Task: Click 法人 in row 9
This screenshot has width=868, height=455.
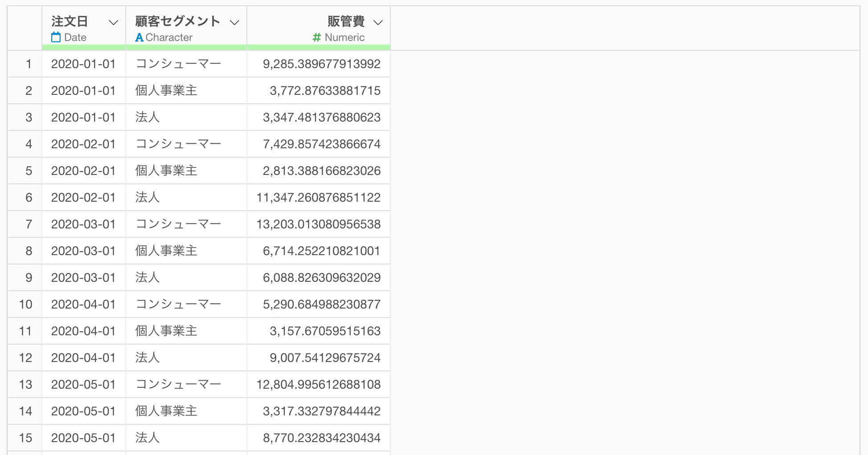Action: coord(147,278)
